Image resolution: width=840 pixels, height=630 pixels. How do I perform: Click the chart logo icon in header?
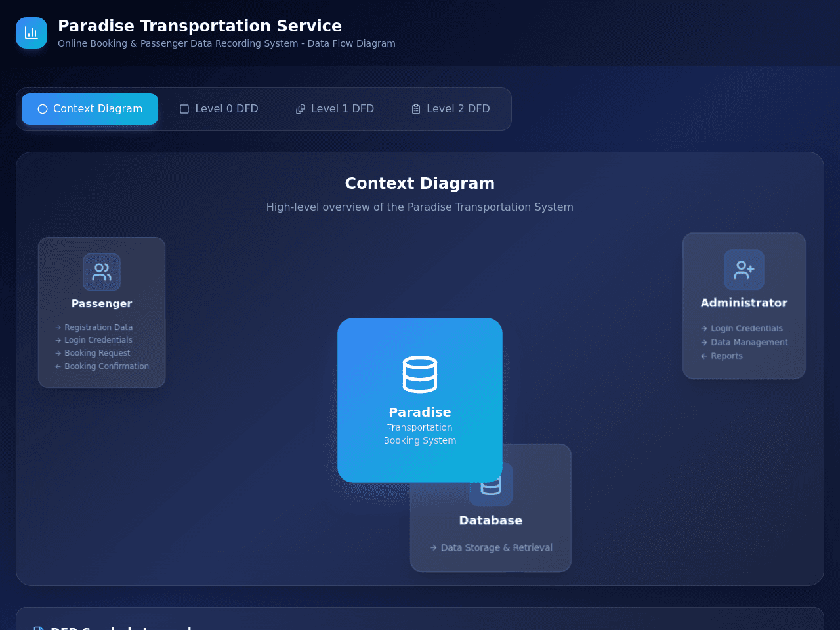point(31,33)
